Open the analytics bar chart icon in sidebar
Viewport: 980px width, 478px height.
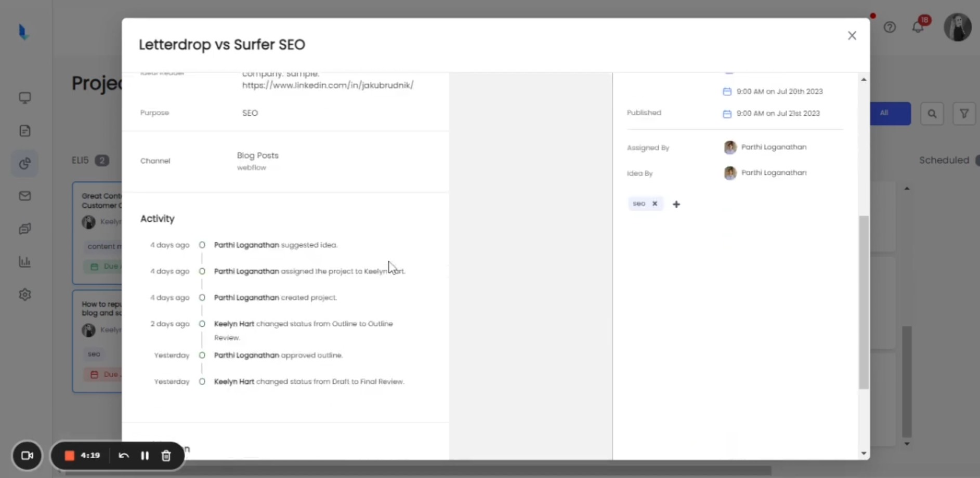point(25,261)
